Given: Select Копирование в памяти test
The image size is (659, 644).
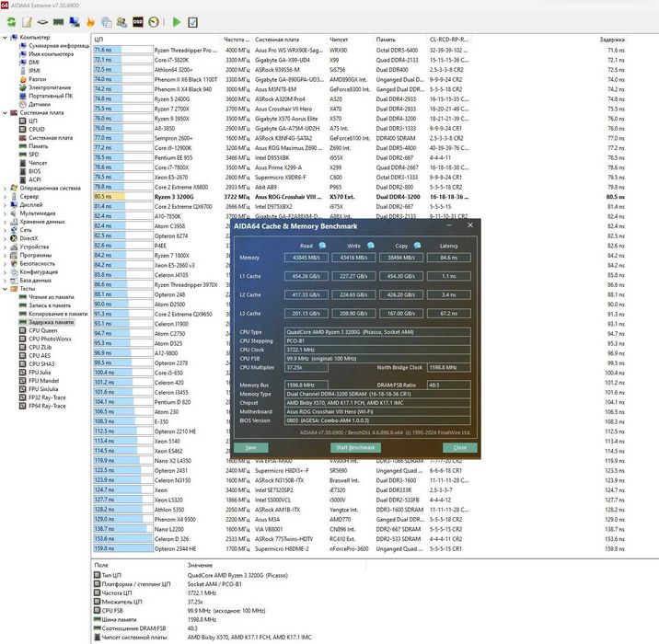Looking at the screenshot, I should [x=58, y=314].
